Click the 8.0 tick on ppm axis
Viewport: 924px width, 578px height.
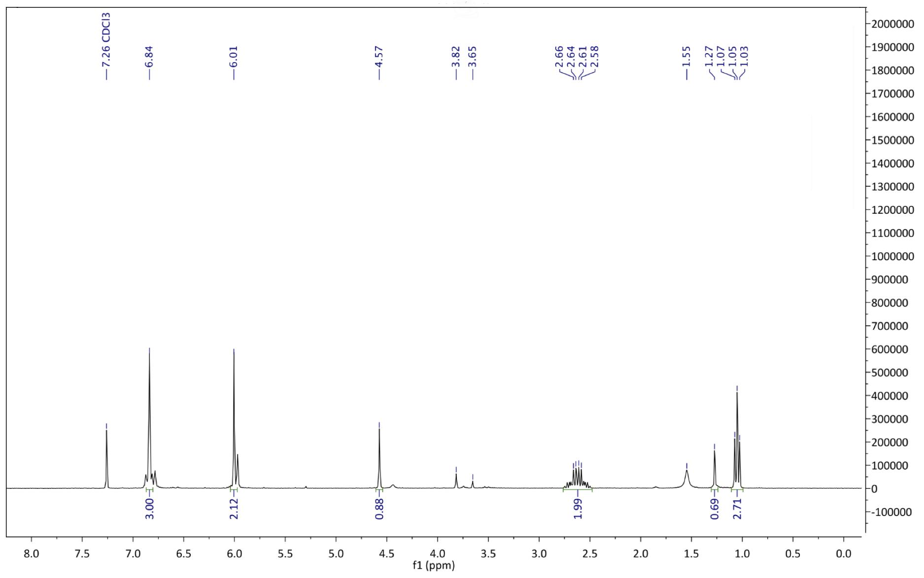[32, 553]
